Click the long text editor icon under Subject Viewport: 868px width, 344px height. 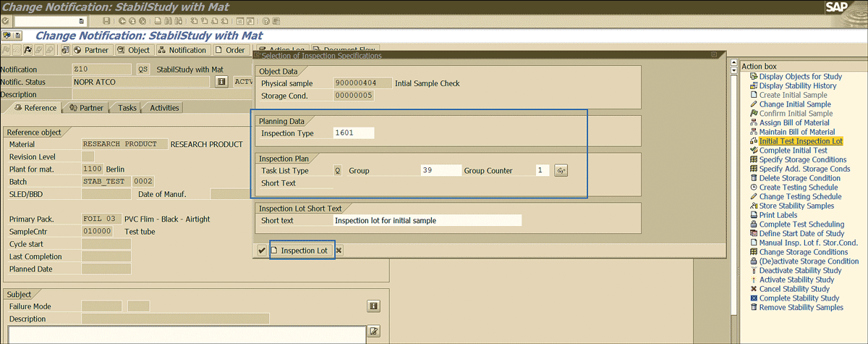coord(373,332)
